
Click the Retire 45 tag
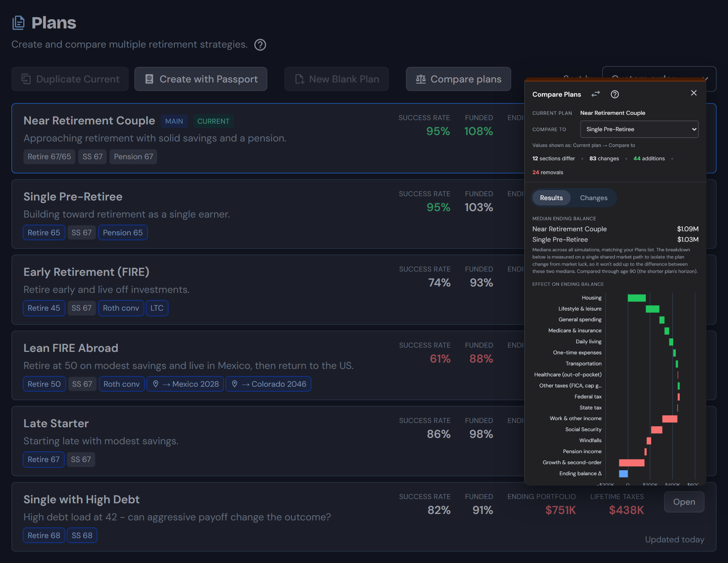pyautogui.click(x=44, y=308)
